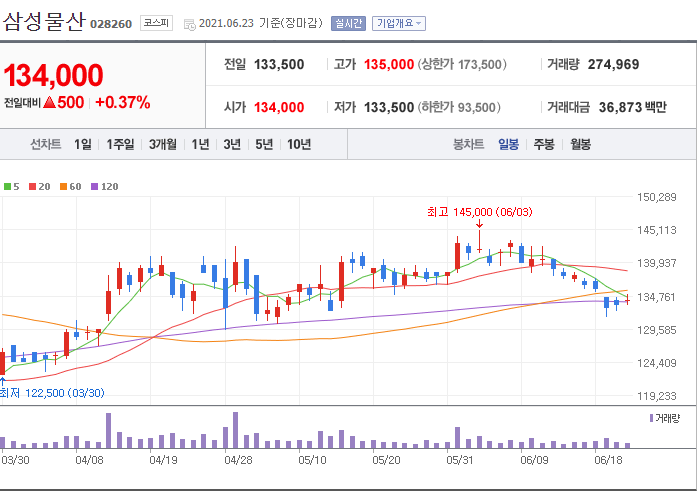Click the 최고 145,000 (06/03) marker

[x=480, y=212]
